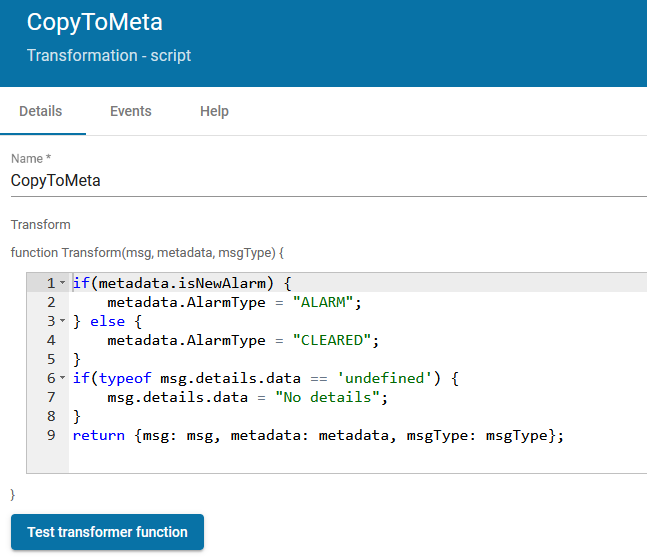Viewport: 647px width, 560px height.
Task: Collapse the fold arrow on line 6
Action: click(62, 378)
